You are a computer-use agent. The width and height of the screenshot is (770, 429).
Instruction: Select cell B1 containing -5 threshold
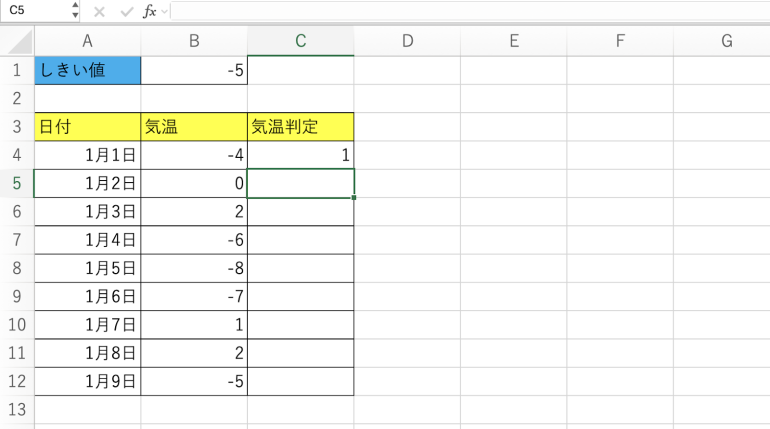coord(194,70)
